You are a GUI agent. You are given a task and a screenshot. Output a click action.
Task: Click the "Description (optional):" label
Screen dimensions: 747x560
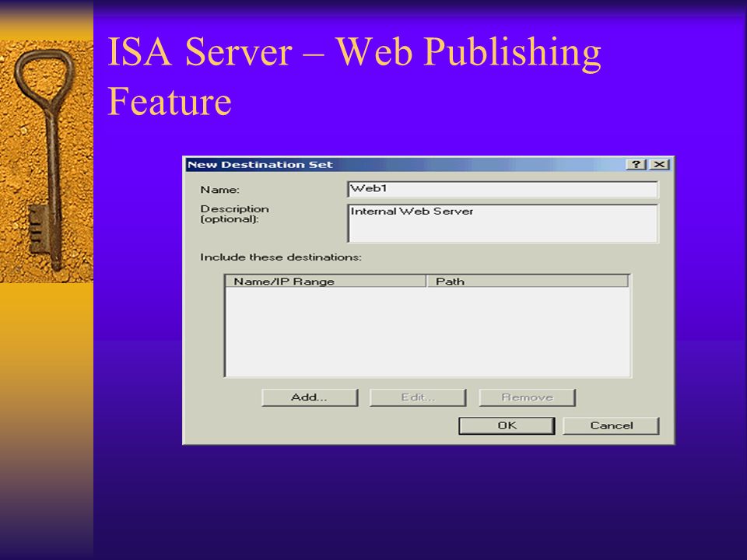(234, 214)
